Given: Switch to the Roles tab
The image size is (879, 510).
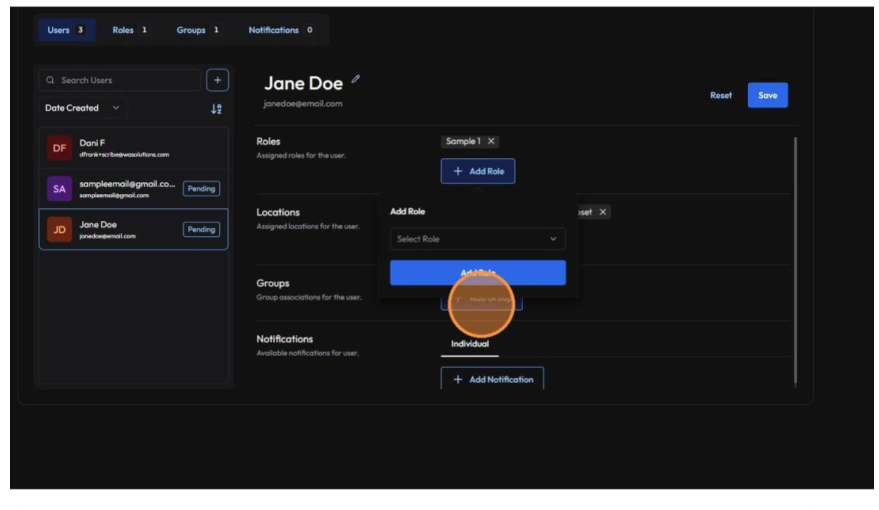Looking at the screenshot, I should [x=130, y=30].
